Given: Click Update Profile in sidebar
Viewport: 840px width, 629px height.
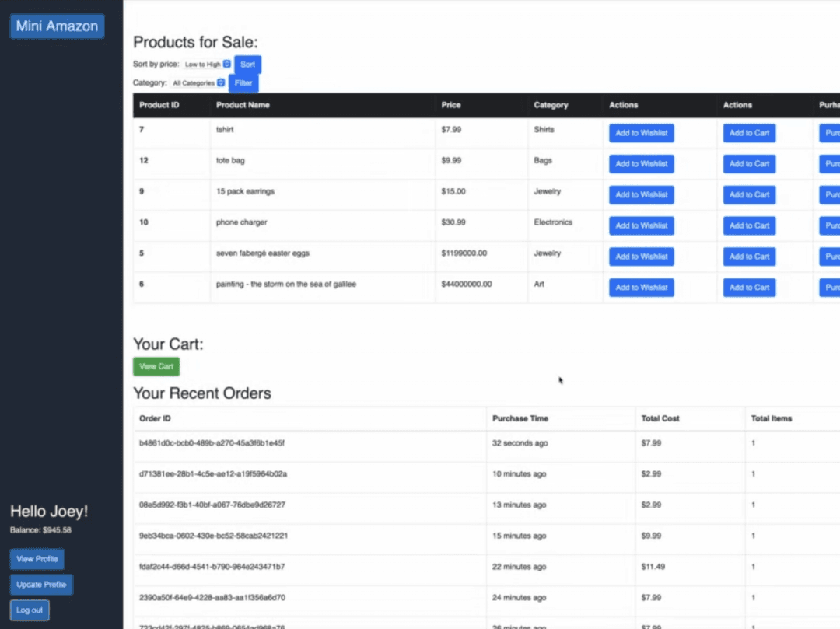Looking at the screenshot, I should (41, 585).
